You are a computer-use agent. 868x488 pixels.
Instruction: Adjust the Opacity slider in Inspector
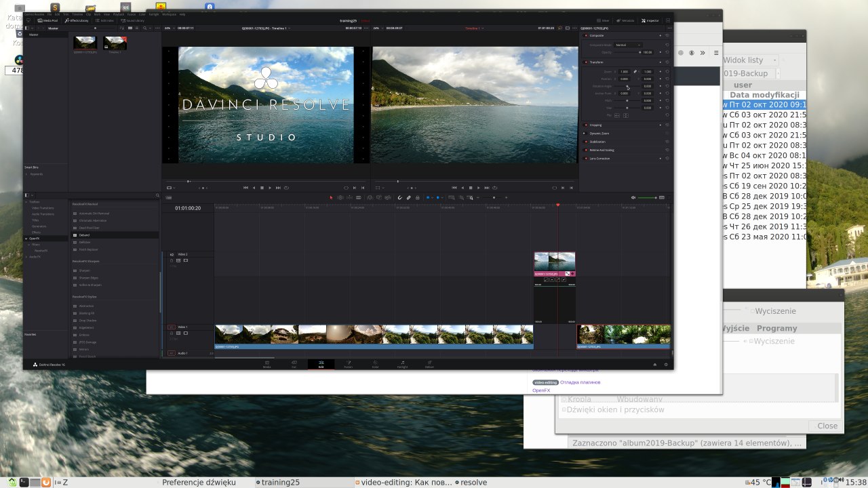(x=627, y=52)
